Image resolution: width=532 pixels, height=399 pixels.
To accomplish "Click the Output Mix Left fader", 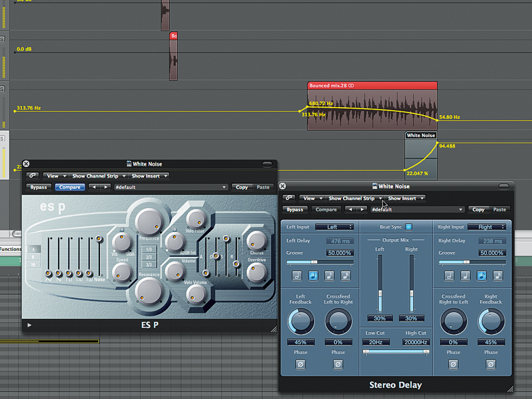I will click(380, 283).
